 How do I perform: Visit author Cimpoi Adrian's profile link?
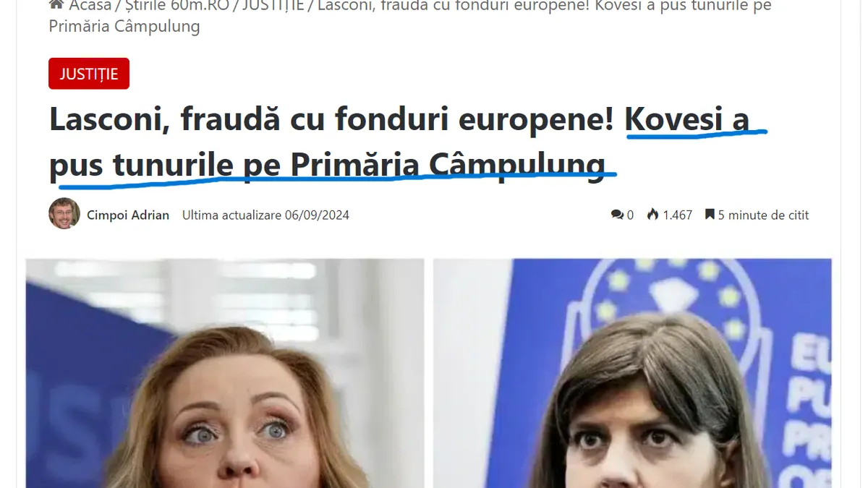[x=128, y=215]
